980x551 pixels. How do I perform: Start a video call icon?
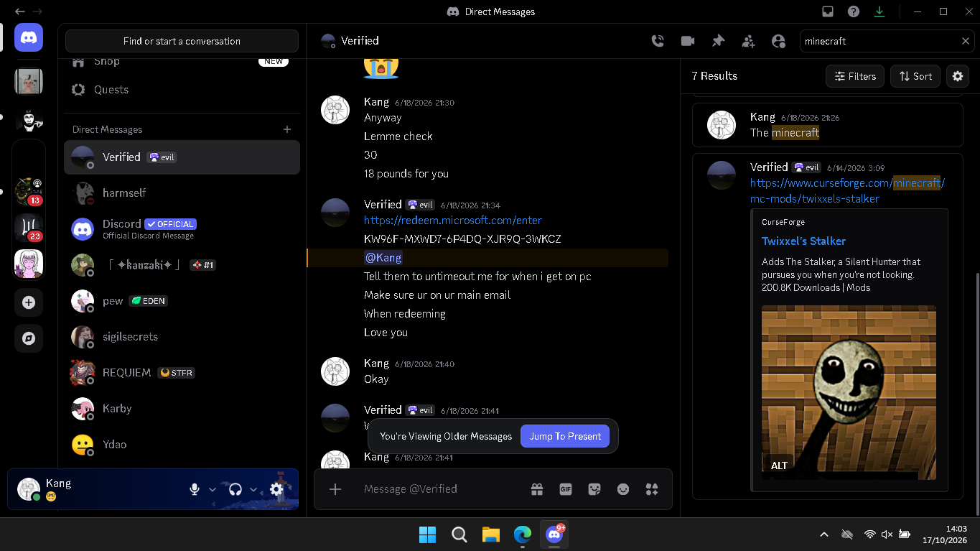tap(688, 41)
